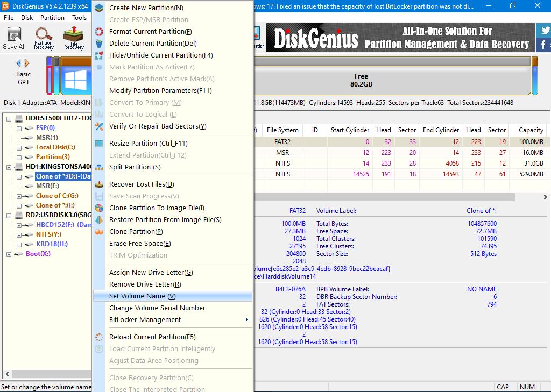Expand the Local Disk(C:) tree node
Viewport: 551px width, 392px height.
tap(19, 147)
